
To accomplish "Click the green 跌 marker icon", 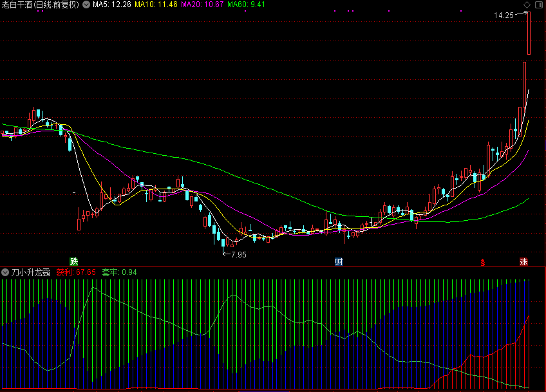I will click(x=74, y=261).
